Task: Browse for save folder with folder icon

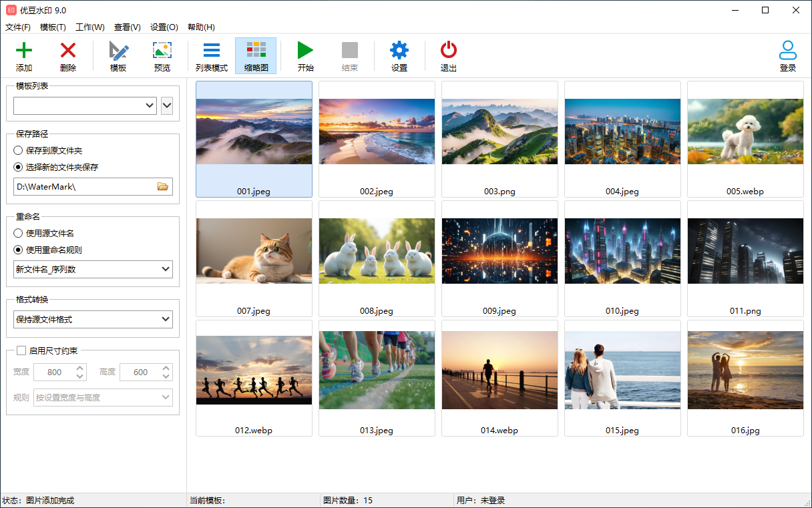Action: pyautogui.click(x=163, y=186)
